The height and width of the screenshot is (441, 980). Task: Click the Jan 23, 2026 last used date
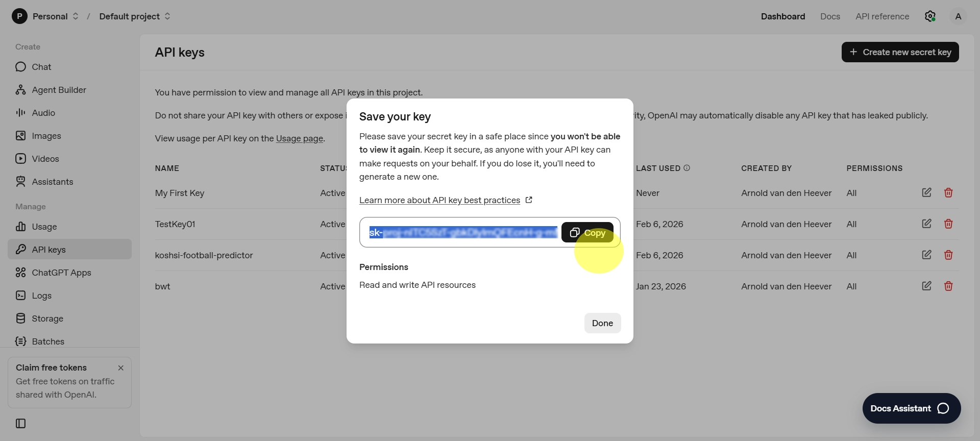click(x=660, y=286)
